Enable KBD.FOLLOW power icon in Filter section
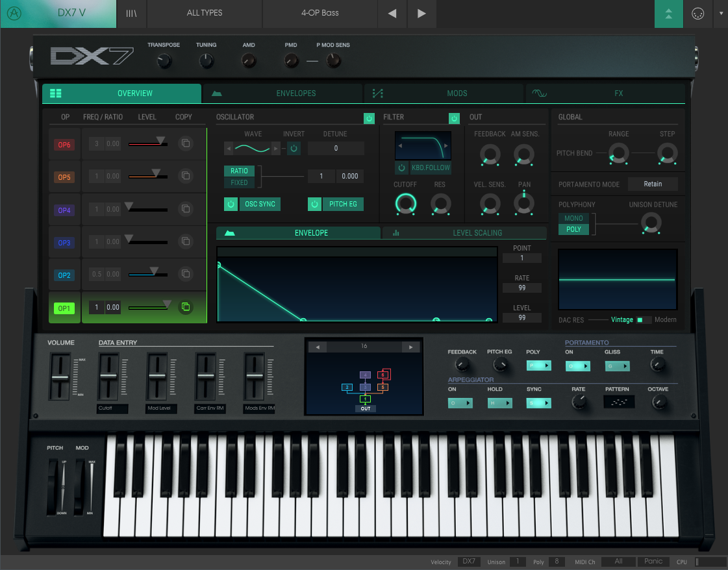Image resolution: width=728 pixels, height=570 pixels. (403, 167)
